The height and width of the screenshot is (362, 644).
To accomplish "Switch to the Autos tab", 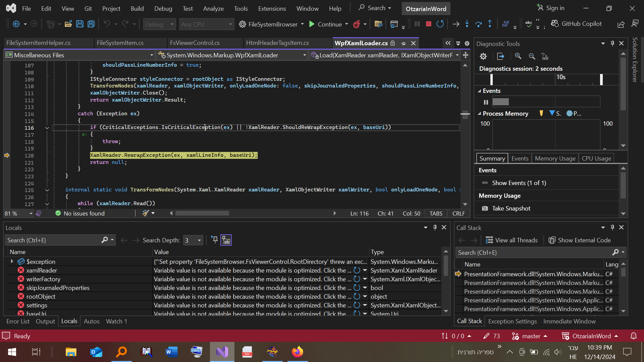I will pos(92,321).
